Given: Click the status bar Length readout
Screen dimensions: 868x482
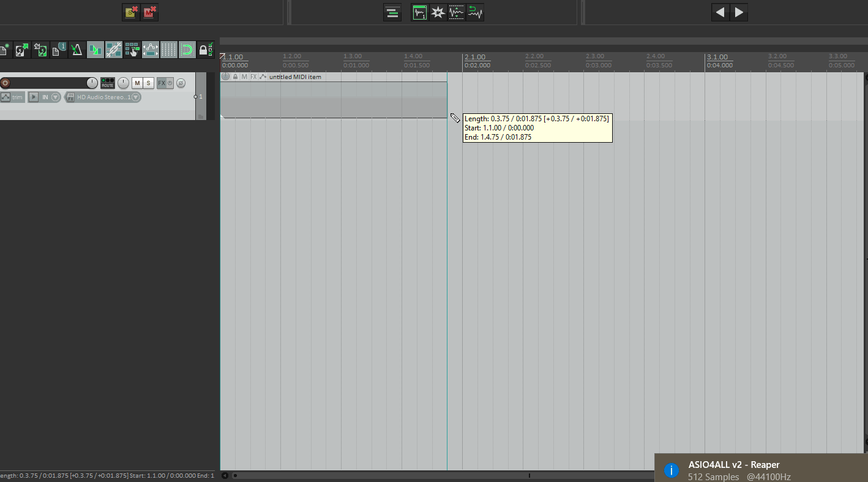Looking at the screenshot, I should pos(107,475).
